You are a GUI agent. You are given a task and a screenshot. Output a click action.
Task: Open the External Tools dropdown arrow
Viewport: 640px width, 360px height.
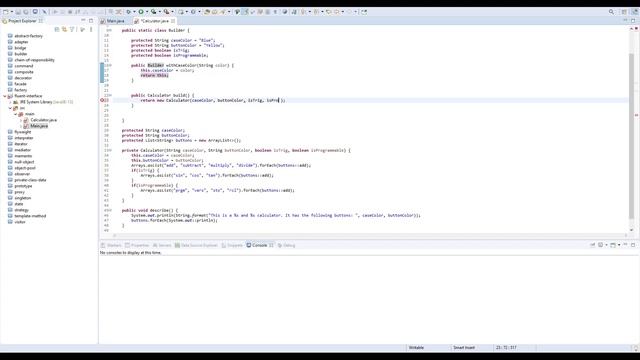(x=172, y=12)
